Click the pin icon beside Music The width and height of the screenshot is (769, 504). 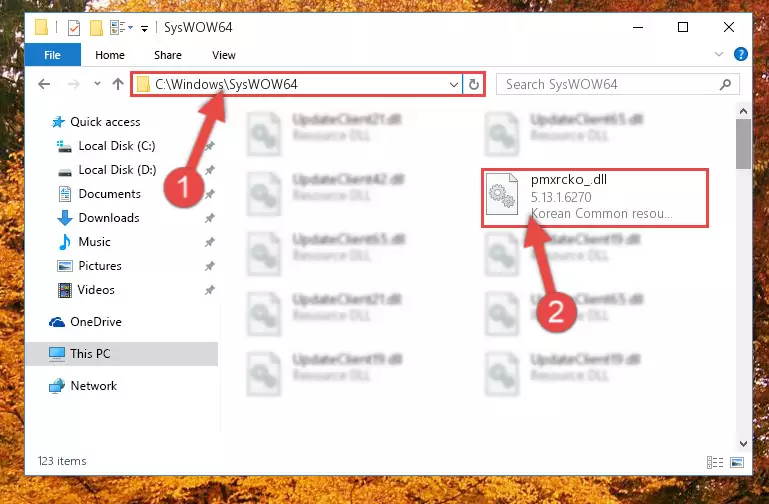(209, 242)
